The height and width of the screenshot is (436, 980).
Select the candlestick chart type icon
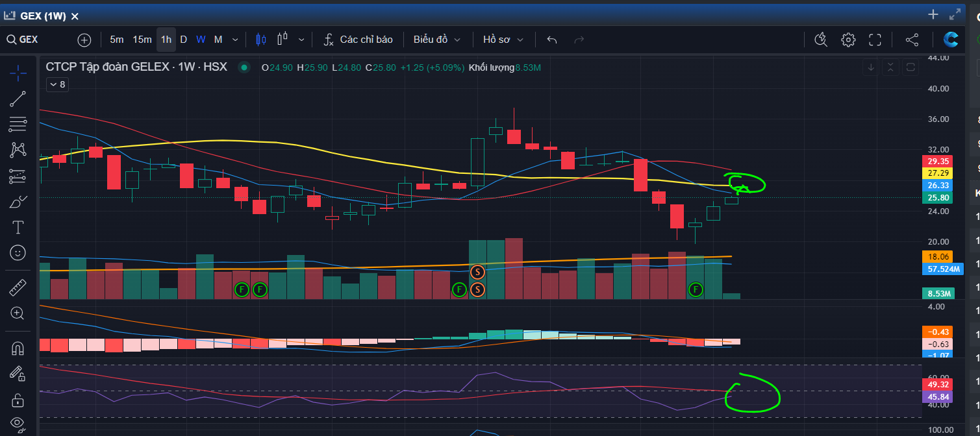pos(261,40)
